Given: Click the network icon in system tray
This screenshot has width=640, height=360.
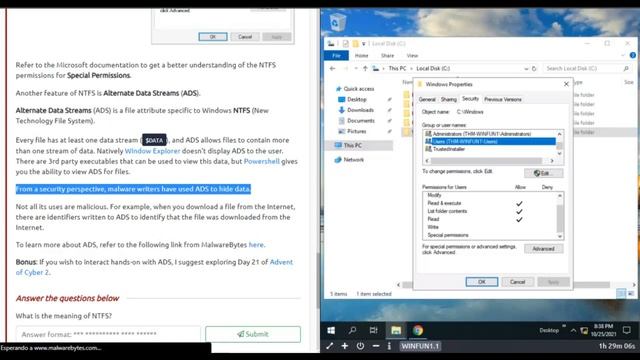Looking at the screenshot, I should click(x=584, y=330).
